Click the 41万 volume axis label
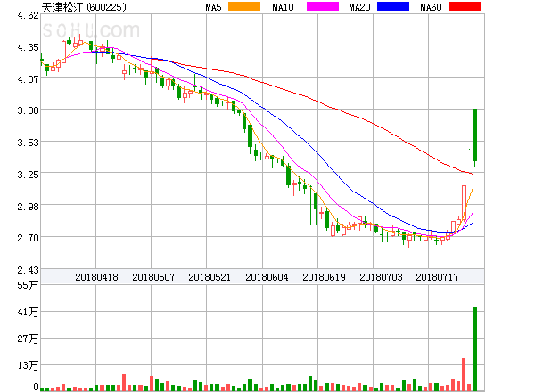Viewport: 535px width, 392px height. [x=28, y=312]
